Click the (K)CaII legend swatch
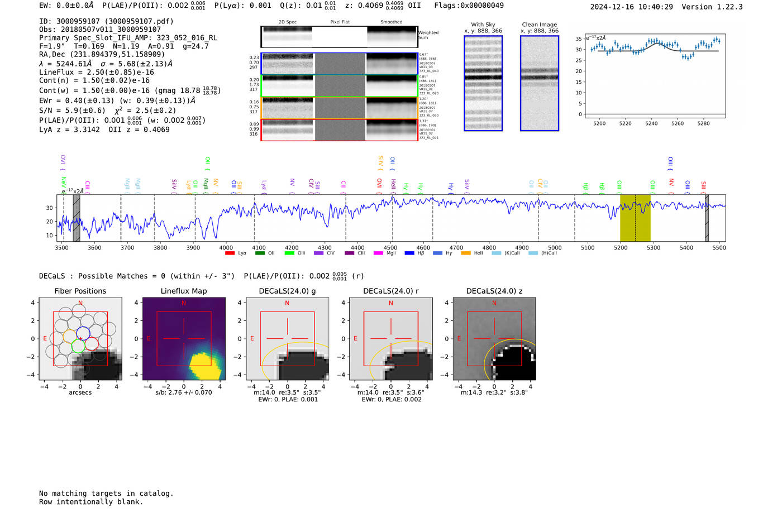This screenshot has height=532, width=782. click(497, 253)
